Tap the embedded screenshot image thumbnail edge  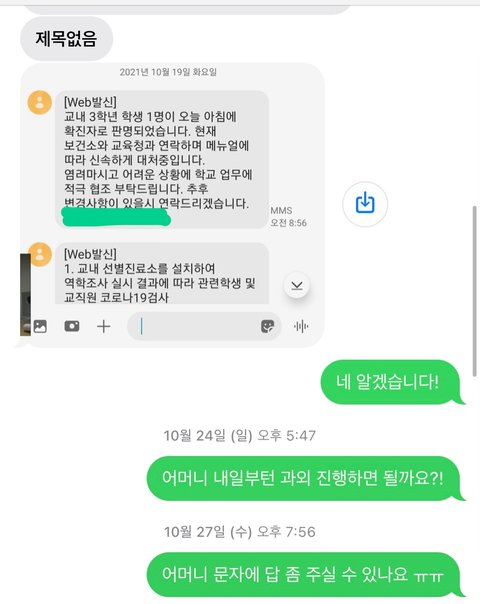[x=25, y=295]
